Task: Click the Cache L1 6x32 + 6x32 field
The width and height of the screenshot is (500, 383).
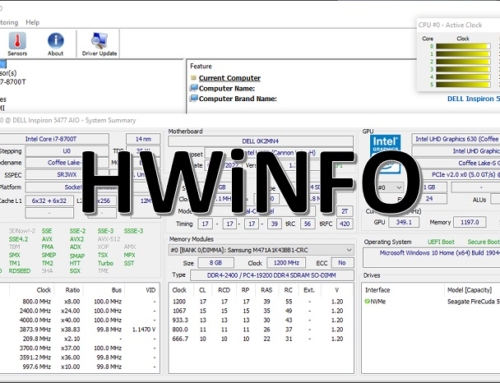Action: tap(49, 201)
